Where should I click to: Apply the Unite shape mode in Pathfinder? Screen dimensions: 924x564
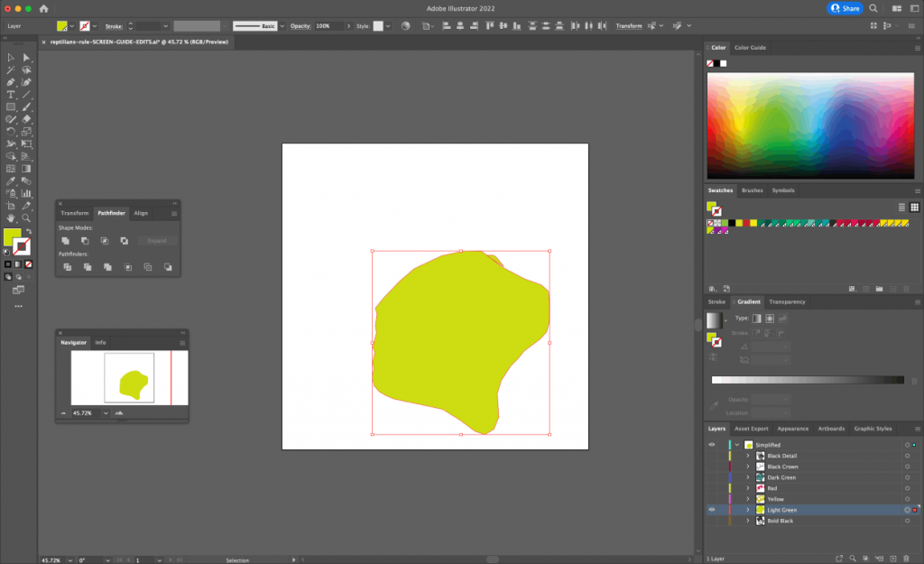click(x=66, y=241)
